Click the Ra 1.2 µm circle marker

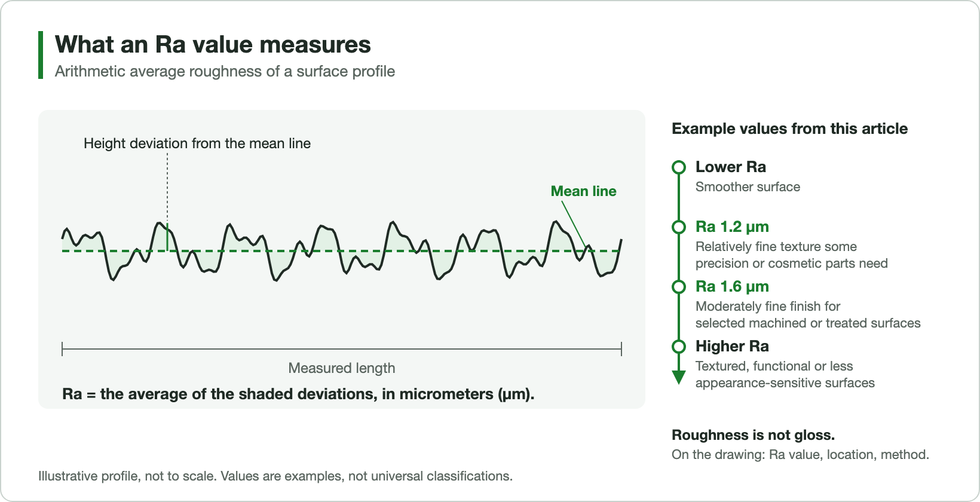coord(679,227)
